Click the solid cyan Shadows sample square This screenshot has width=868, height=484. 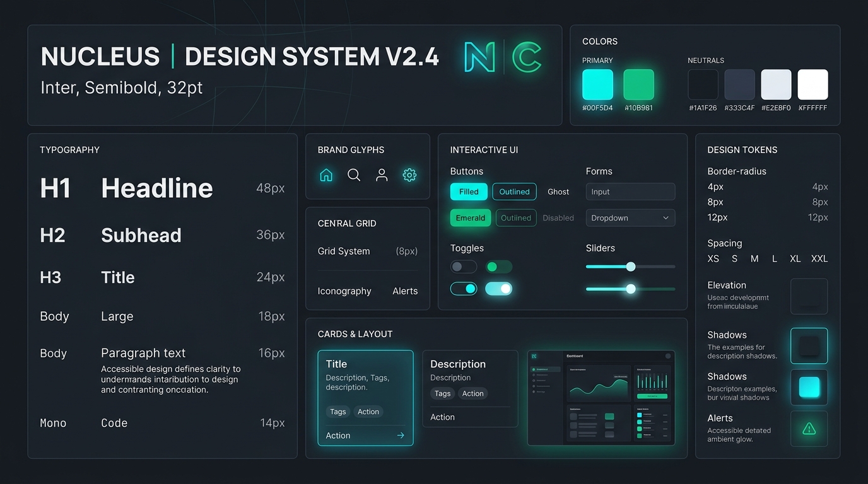[x=809, y=387]
